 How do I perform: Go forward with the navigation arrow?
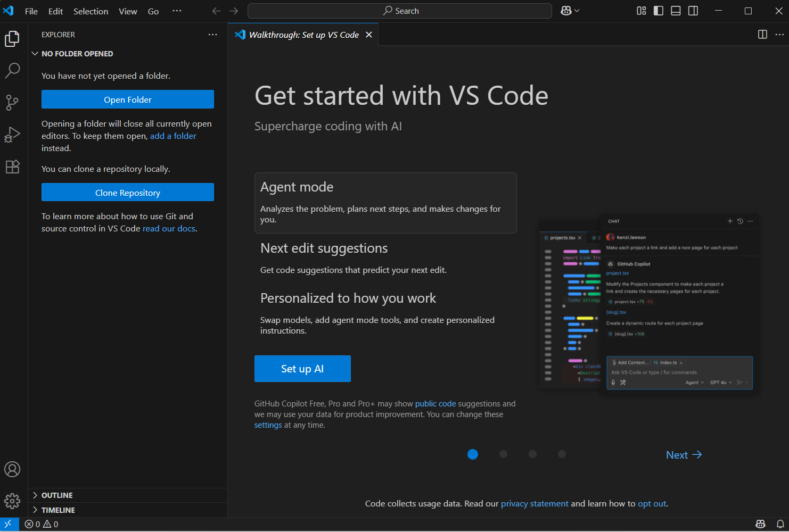coord(234,11)
